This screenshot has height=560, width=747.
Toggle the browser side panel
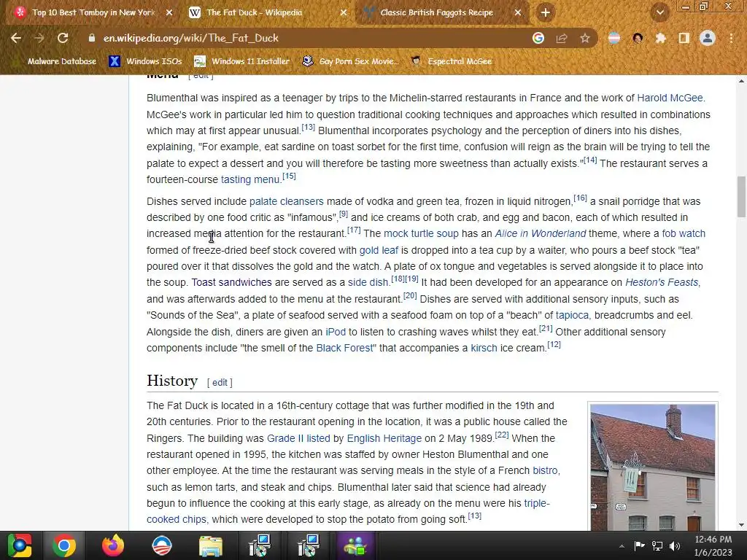(684, 38)
